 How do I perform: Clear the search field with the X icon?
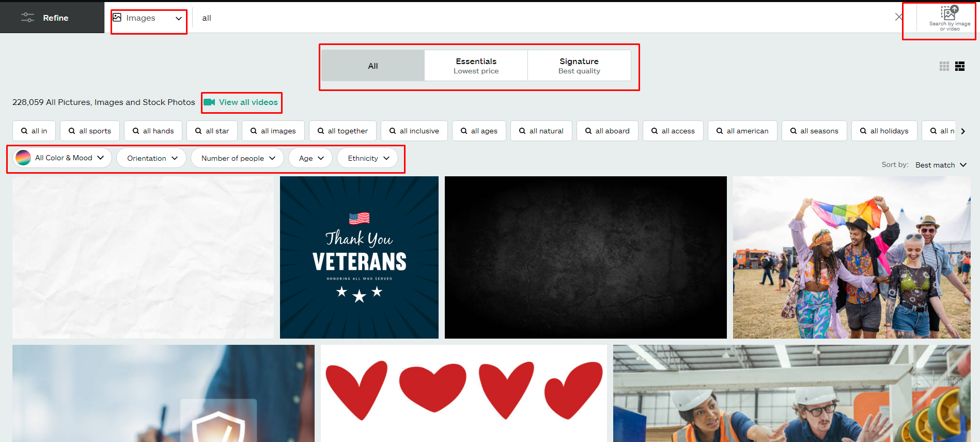[x=898, y=17]
